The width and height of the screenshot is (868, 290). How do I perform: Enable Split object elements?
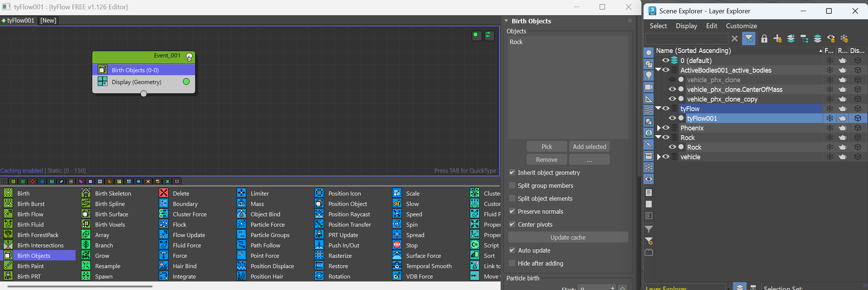[512, 199]
